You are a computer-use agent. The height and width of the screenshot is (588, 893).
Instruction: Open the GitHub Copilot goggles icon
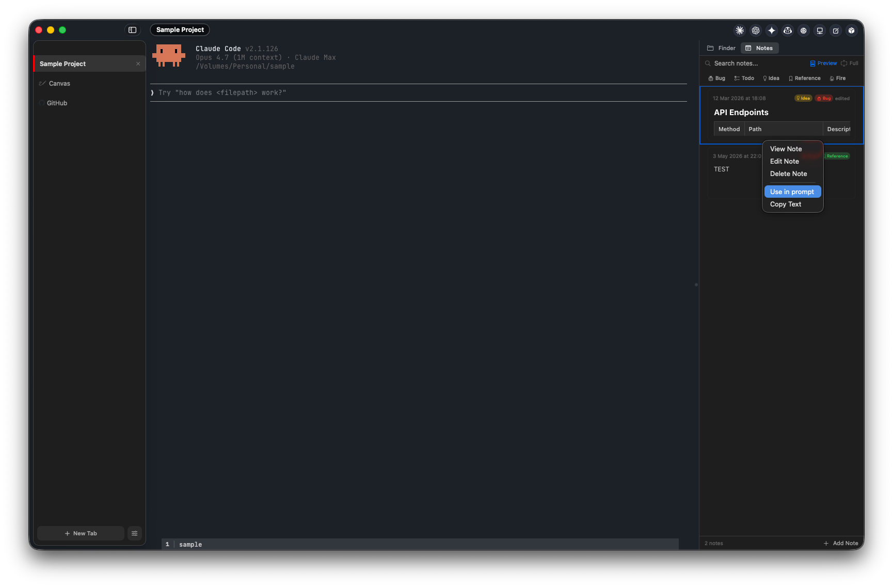pyautogui.click(x=788, y=30)
